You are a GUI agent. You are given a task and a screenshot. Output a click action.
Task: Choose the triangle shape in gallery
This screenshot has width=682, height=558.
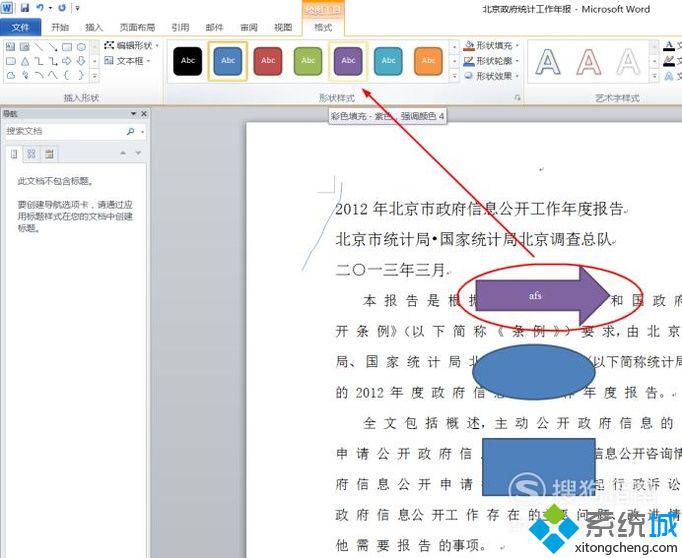tap(25, 61)
